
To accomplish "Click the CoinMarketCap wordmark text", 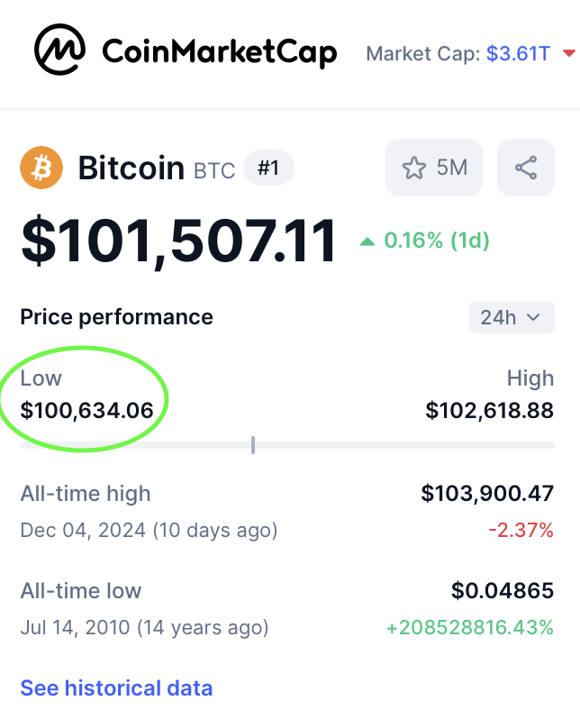I will (220, 52).
